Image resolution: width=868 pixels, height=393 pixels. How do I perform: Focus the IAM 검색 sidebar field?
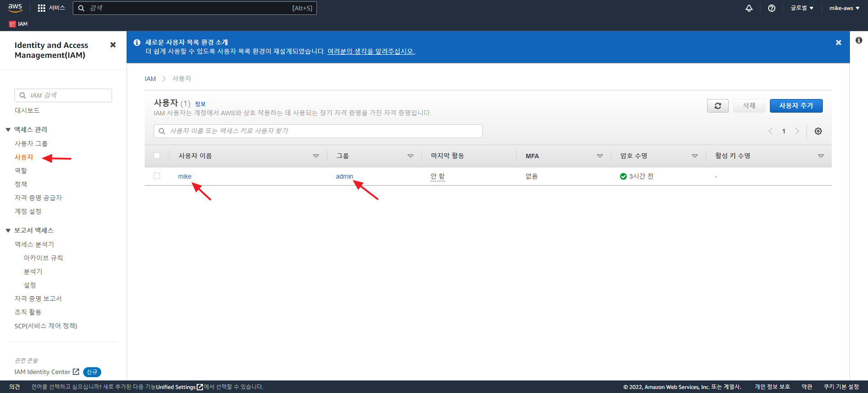[63, 95]
